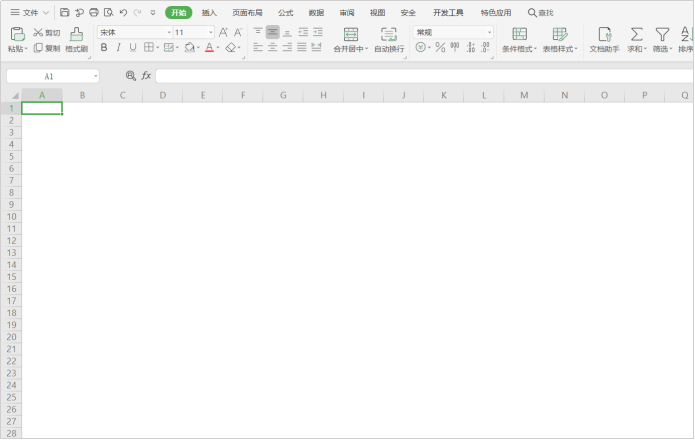Open the font name dropdown 宋体

[169, 32]
